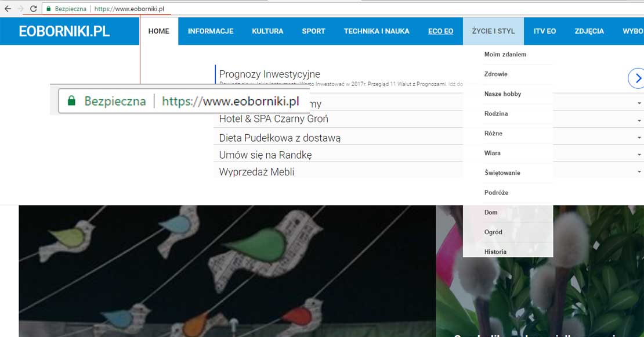This screenshot has height=337, width=644.
Task: Open the ITV EO menu
Action: pyautogui.click(x=545, y=31)
